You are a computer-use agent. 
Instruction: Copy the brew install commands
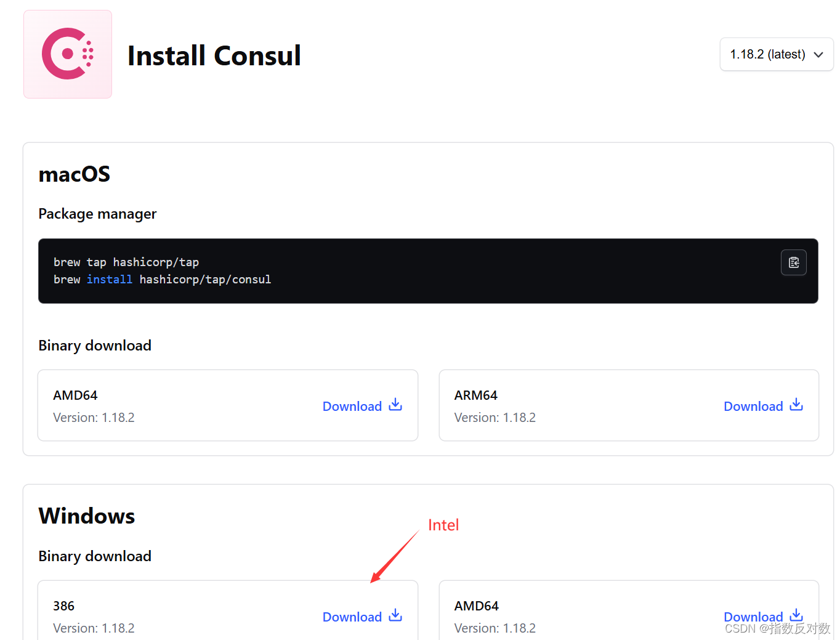click(x=794, y=262)
